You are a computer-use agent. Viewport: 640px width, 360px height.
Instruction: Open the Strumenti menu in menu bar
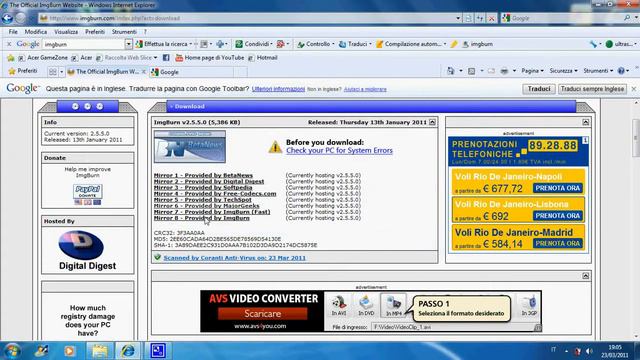[x=124, y=32]
